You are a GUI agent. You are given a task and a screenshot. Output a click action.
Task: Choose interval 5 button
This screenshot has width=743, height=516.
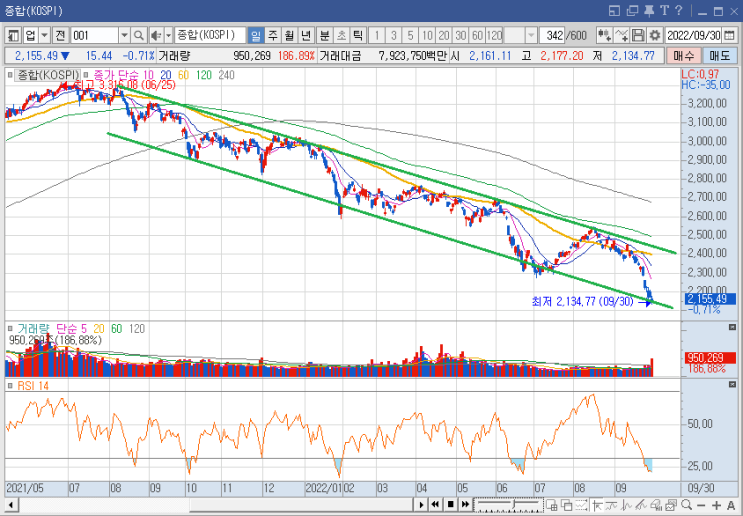point(410,35)
